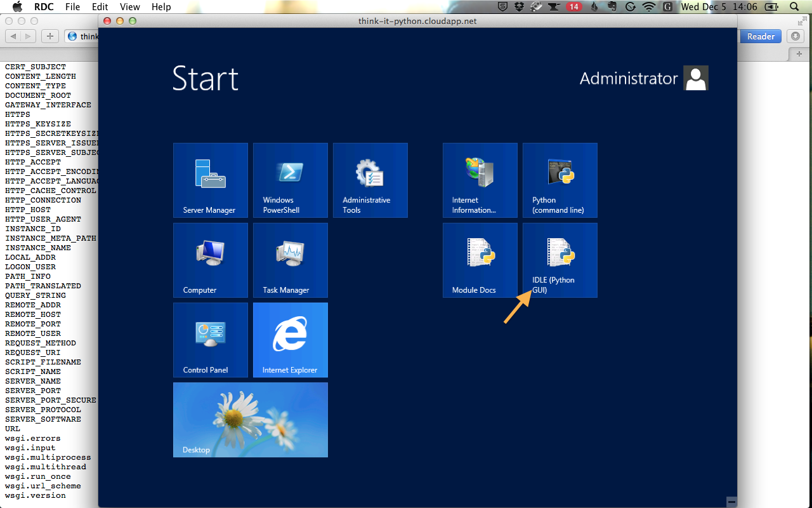Click Safari downloads arrow button
This screenshot has height=508, width=812.
pyautogui.click(x=796, y=36)
